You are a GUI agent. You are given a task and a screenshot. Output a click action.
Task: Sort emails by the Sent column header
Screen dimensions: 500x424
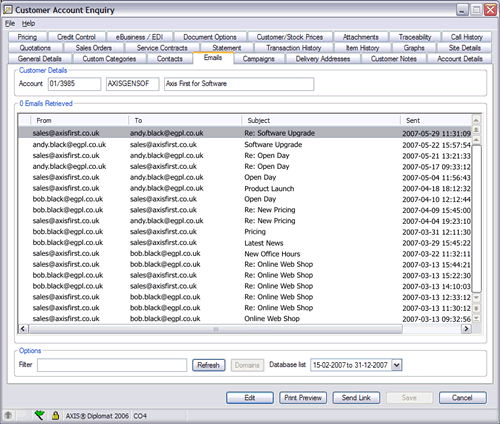(x=436, y=120)
